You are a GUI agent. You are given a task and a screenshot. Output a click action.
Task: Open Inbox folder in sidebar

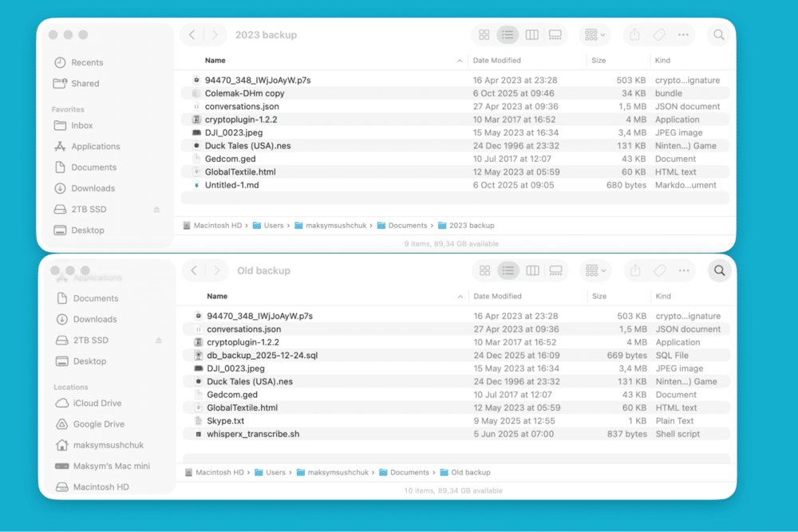coord(73,125)
